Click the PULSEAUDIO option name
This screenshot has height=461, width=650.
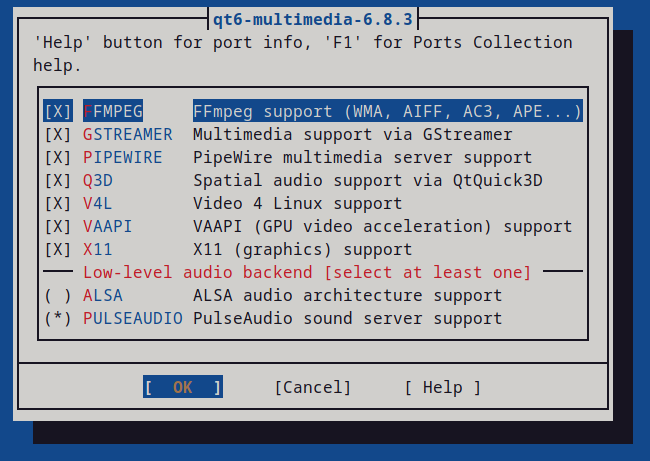point(132,318)
